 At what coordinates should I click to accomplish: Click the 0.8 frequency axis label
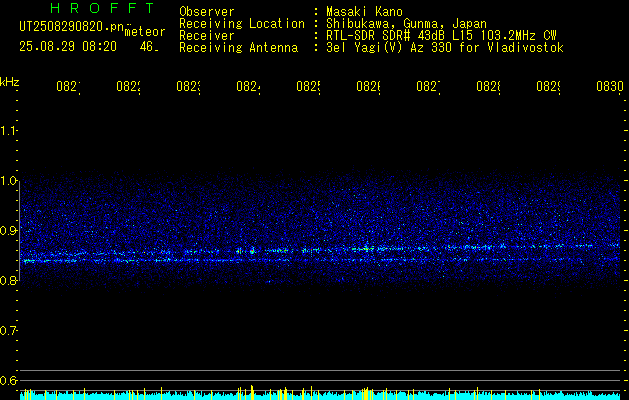tap(8, 280)
